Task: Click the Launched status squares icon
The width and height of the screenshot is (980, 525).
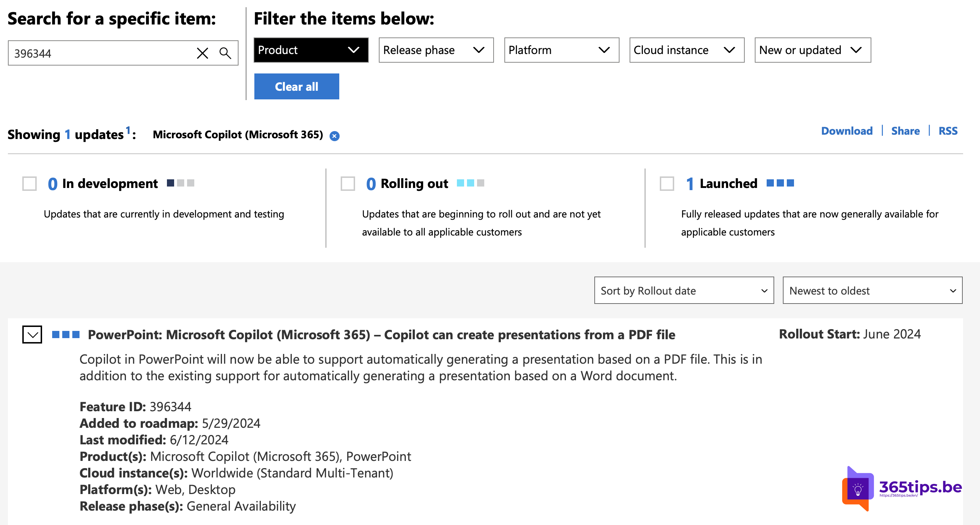Action: tap(780, 183)
